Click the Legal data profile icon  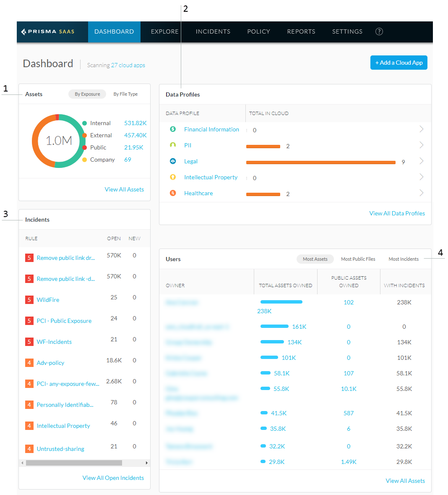click(173, 161)
